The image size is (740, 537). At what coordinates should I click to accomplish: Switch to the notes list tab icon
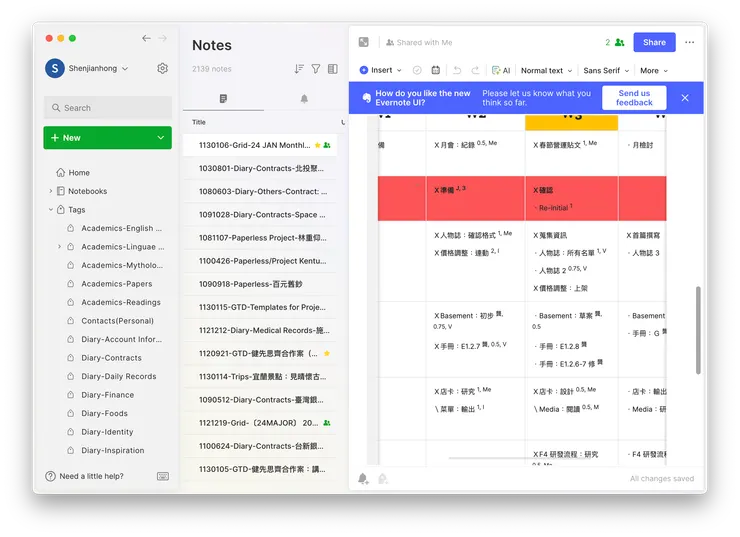point(223,98)
